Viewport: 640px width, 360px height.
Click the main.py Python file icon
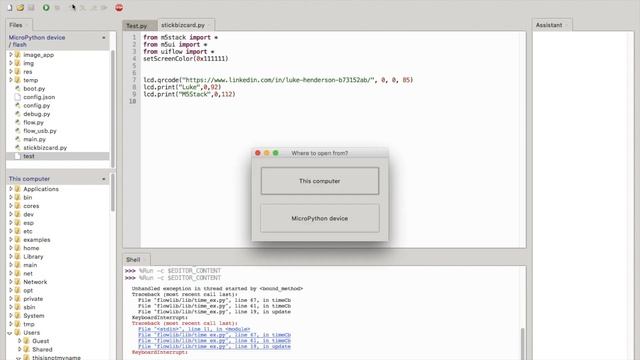pos(18,139)
